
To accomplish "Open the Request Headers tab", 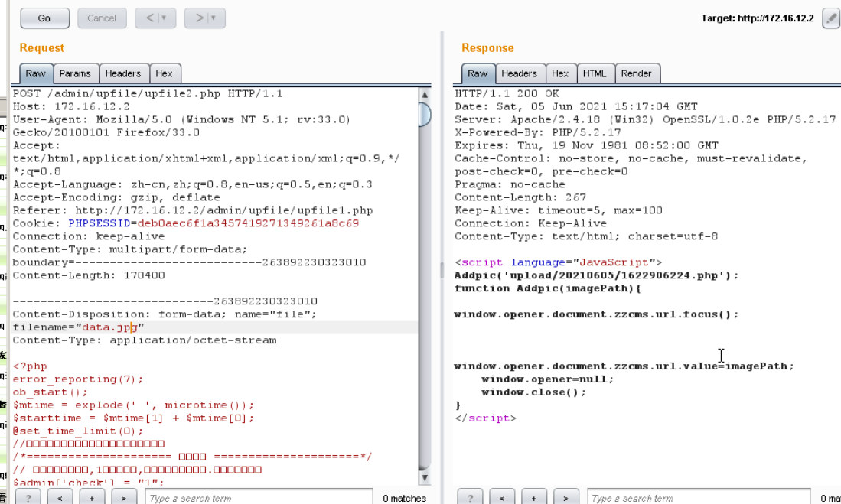I will click(123, 73).
